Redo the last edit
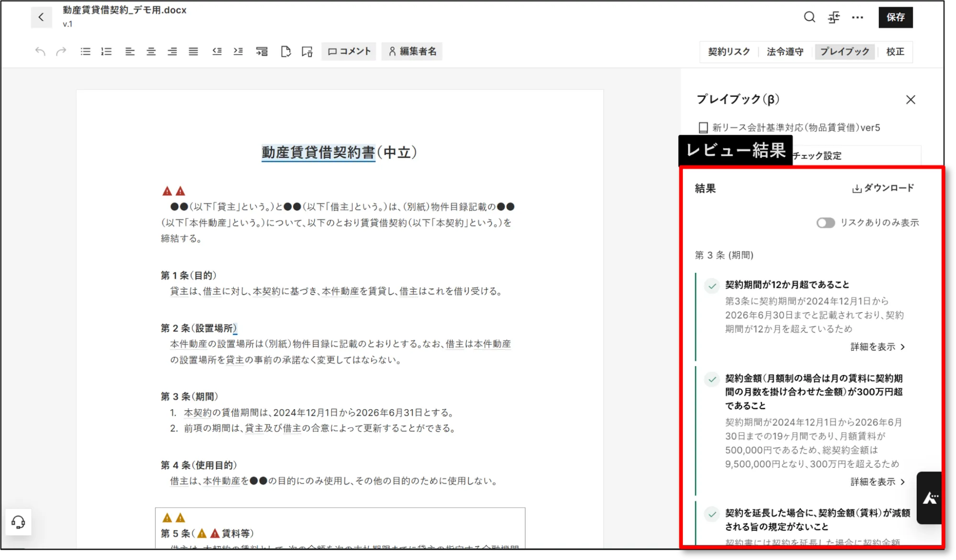Viewport: 956px width, 560px height. pyautogui.click(x=61, y=51)
